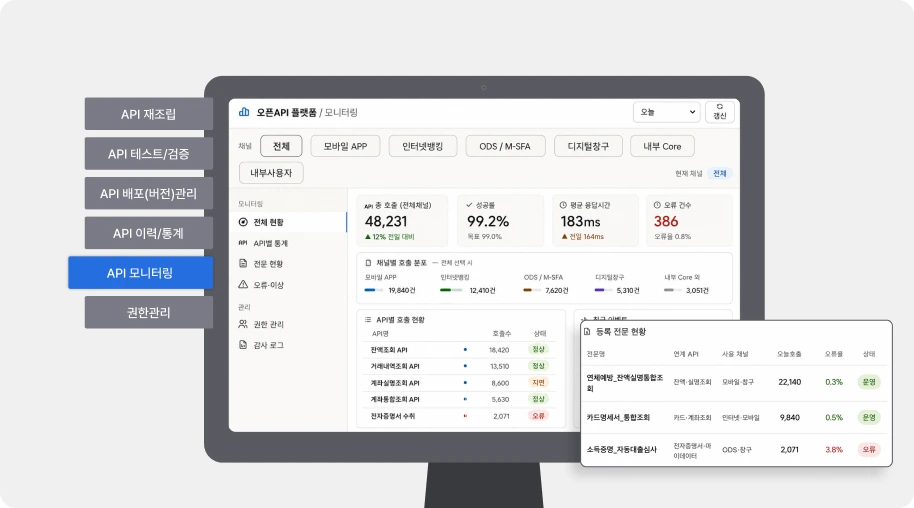This screenshot has height=508, width=914.
Task: Click the 22,140 today calls value
Action: [790, 382]
